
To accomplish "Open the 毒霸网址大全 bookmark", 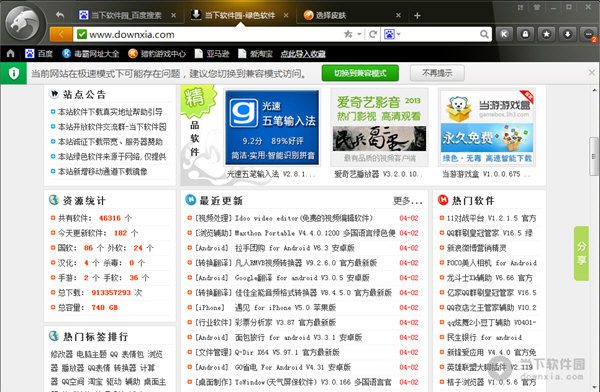I will click(91, 54).
